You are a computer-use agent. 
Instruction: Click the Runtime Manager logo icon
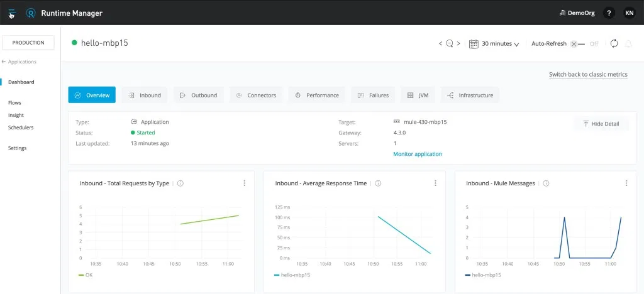30,13
